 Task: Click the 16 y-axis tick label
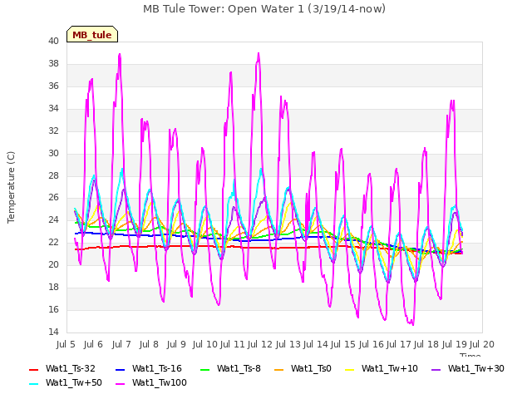pyautogui.click(x=53, y=309)
